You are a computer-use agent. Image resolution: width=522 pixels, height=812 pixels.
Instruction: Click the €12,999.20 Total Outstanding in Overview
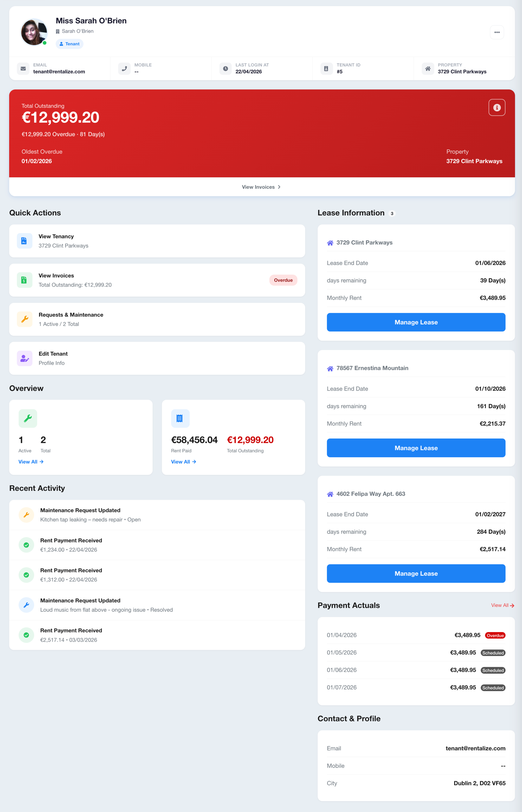click(250, 440)
